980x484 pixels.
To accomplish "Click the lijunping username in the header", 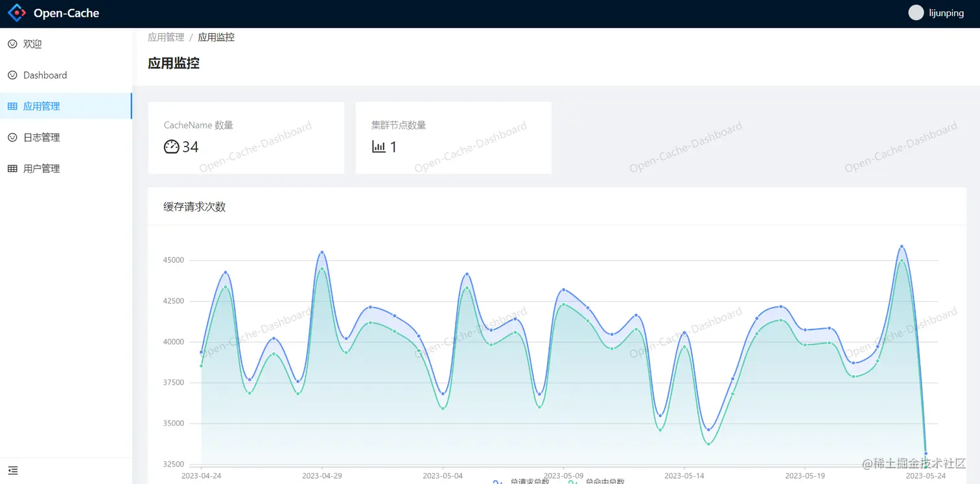I will tap(946, 13).
